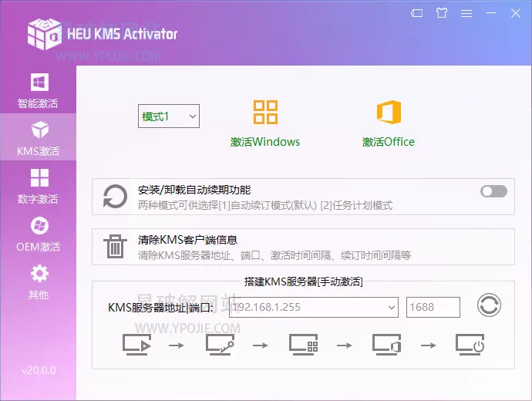Open the hamburger menu in title bar
Viewport: 532px width, 401px height.
click(x=466, y=13)
